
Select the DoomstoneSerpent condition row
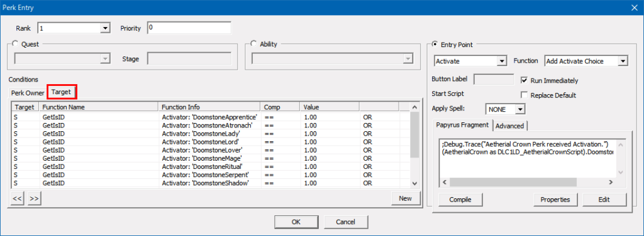[210, 175]
